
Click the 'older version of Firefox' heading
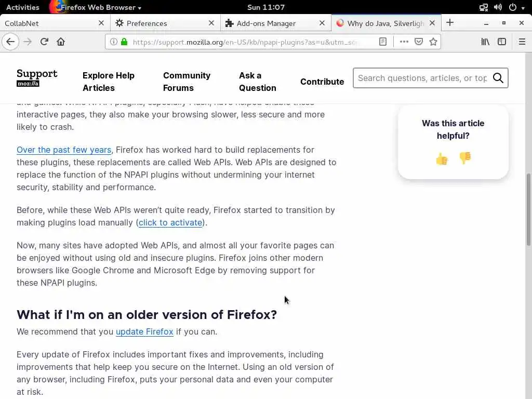pyautogui.click(x=147, y=315)
